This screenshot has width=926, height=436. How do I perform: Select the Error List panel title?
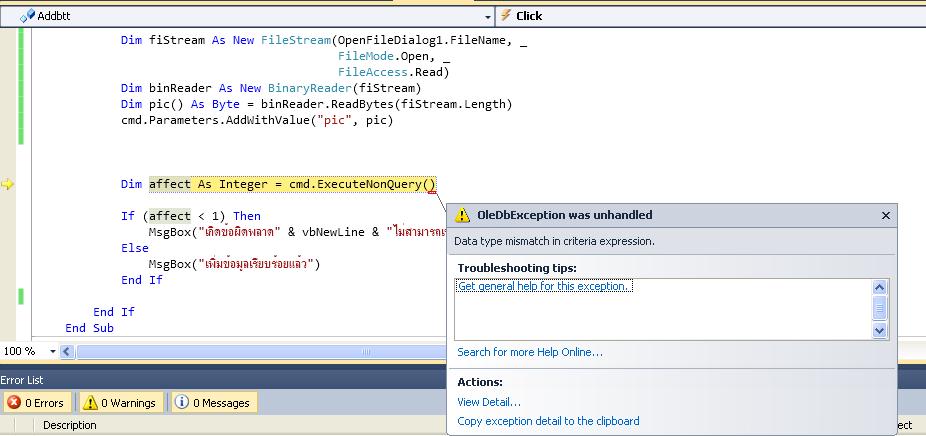pos(22,380)
